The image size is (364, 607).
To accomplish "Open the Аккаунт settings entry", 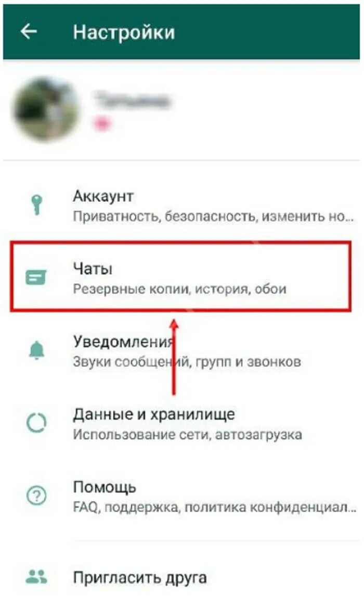I will pos(182,205).
